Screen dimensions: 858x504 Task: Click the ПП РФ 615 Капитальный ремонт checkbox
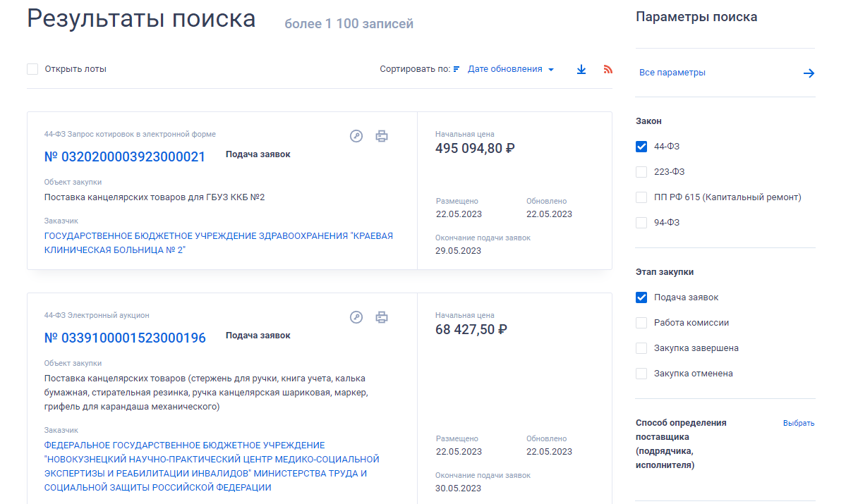click(x=641, y=197)
